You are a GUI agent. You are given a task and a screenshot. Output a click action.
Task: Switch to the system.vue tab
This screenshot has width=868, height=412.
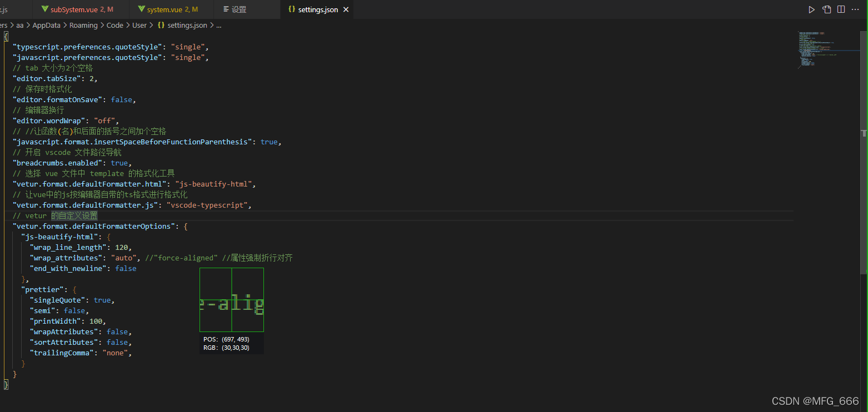click(x=171, y=9)
